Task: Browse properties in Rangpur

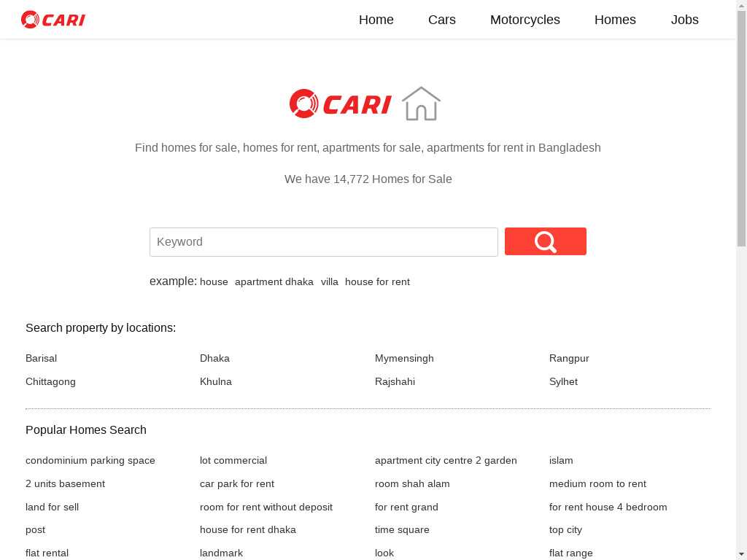Action: (x=569, y=358)
